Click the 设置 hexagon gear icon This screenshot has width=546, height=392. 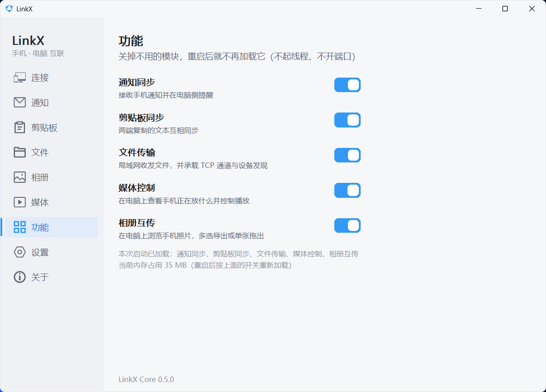(x=20, y=252)
